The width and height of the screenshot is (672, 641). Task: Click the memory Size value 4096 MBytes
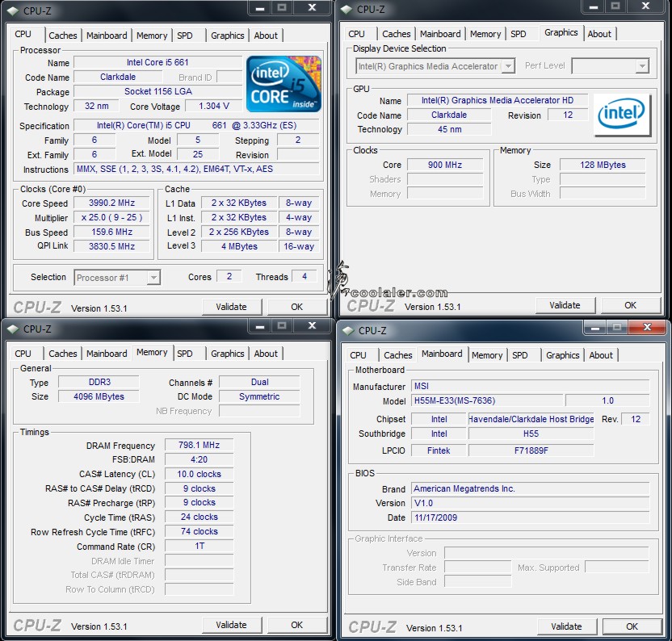point(99,396)
